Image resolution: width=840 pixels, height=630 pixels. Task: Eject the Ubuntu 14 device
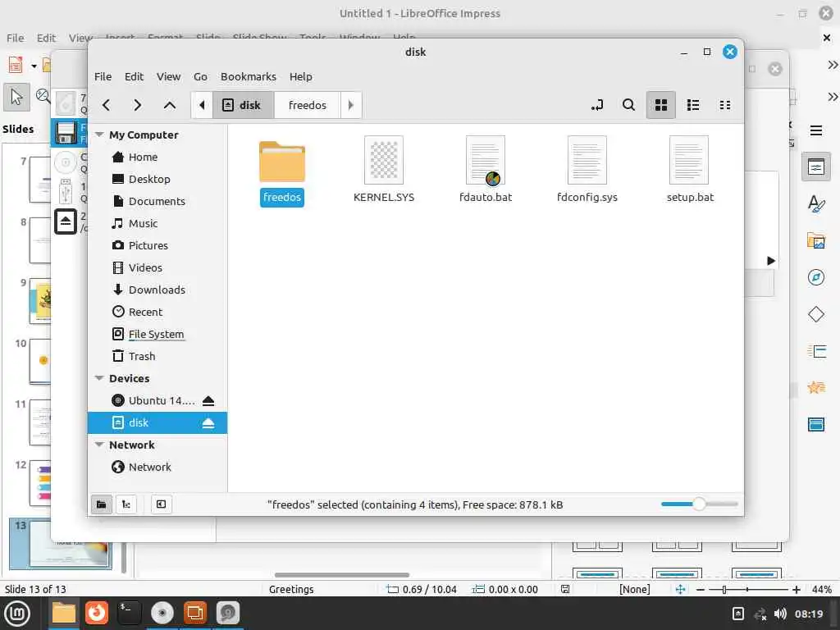click(208, 400)
